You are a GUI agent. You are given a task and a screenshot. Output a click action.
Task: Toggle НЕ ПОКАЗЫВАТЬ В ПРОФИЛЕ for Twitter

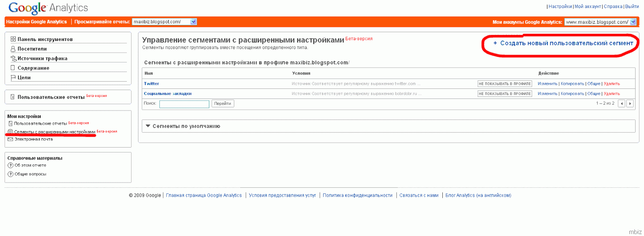click(505, 84)
